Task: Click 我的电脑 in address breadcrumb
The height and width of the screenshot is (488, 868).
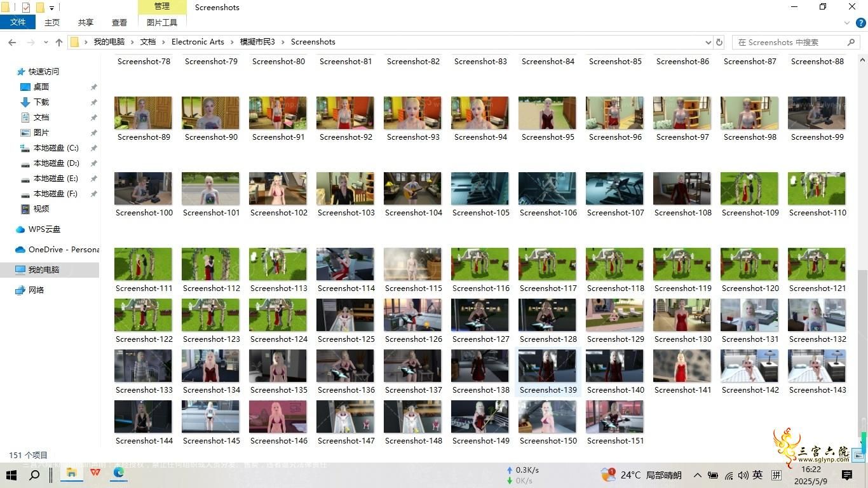Action: click(109, 42)
